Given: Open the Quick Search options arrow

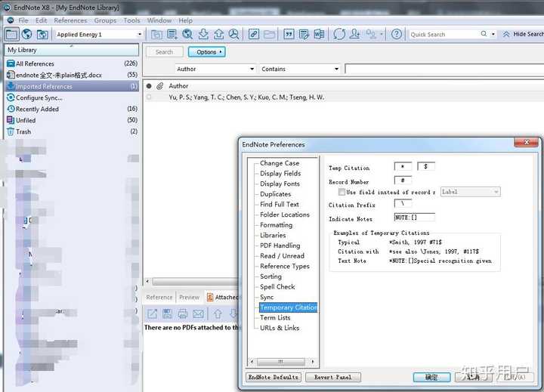Looking at the screenshot, I should [493, 34].
